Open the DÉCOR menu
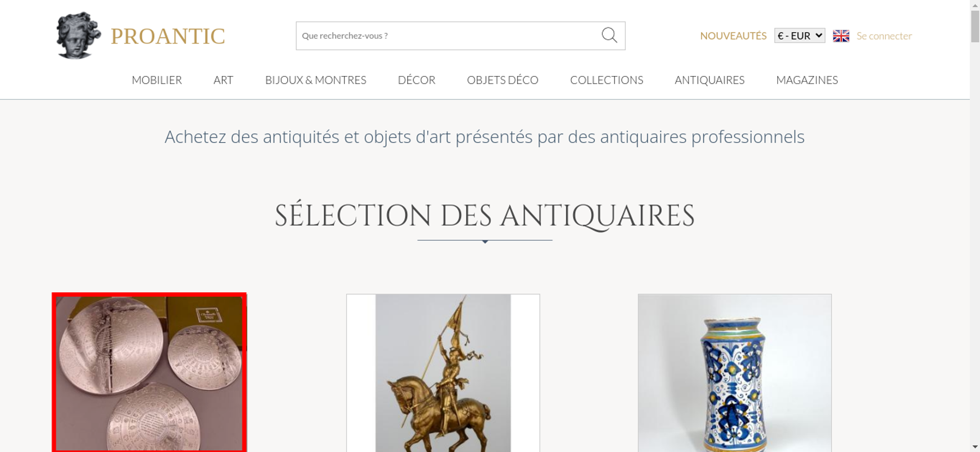 (416, 80)
